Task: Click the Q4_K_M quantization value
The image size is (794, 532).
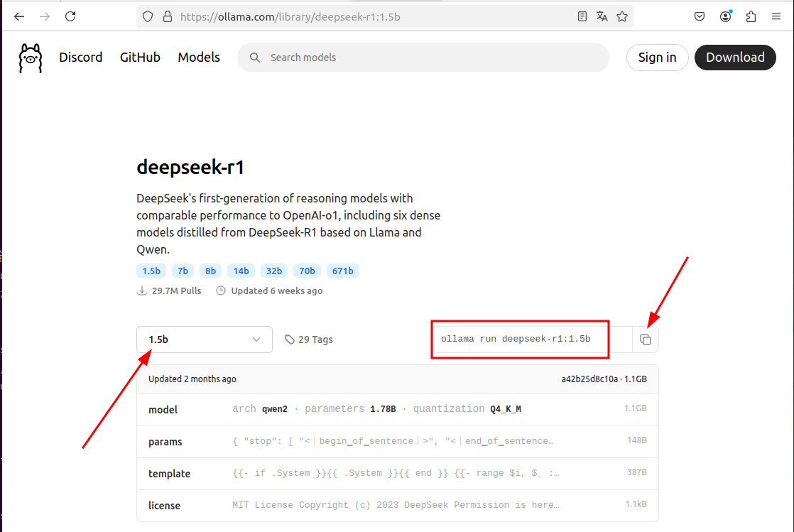Action: (x=506, y=409)
